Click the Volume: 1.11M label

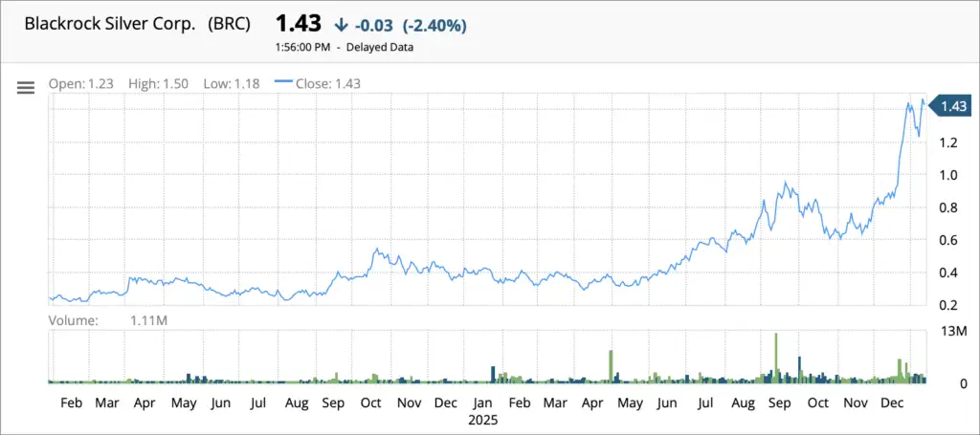108,320
